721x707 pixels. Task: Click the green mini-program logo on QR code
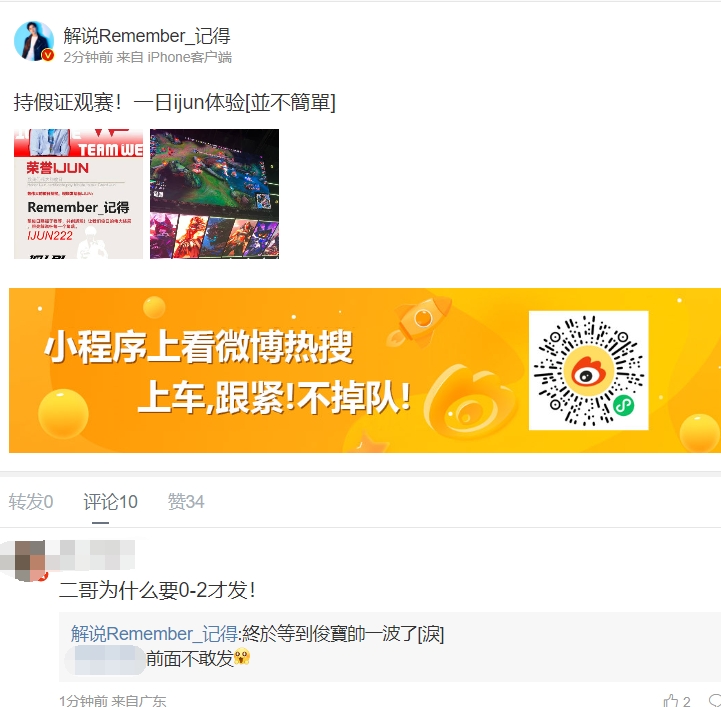pos(624,405)
